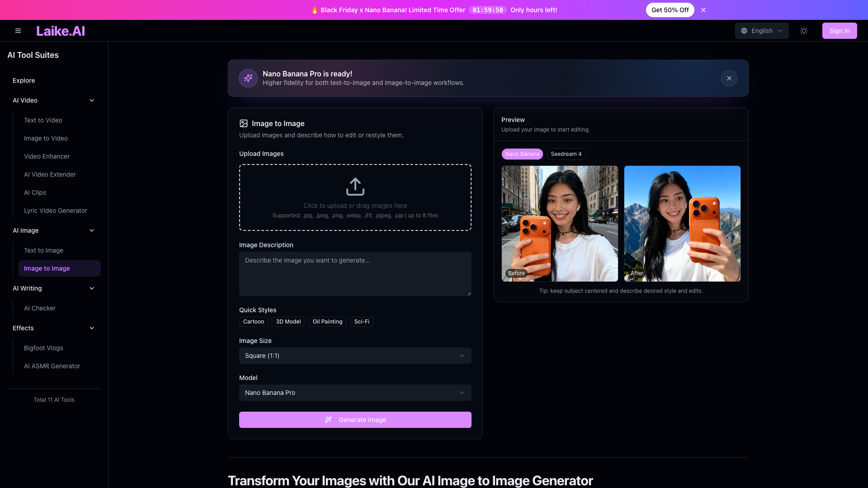Open the Model Nano Banana Pro dropdown
Image resolution: width=868 pixels, height=488 pixels.
click(x=355, y=393)
